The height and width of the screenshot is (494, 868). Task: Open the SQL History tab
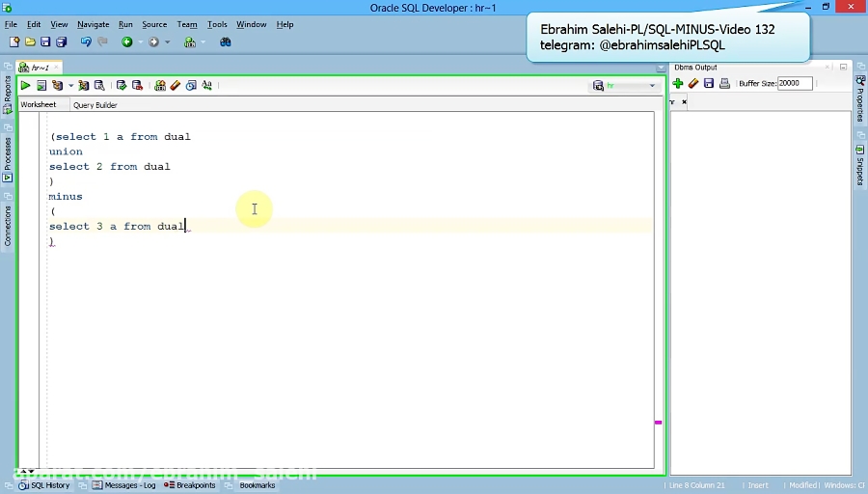45,485
